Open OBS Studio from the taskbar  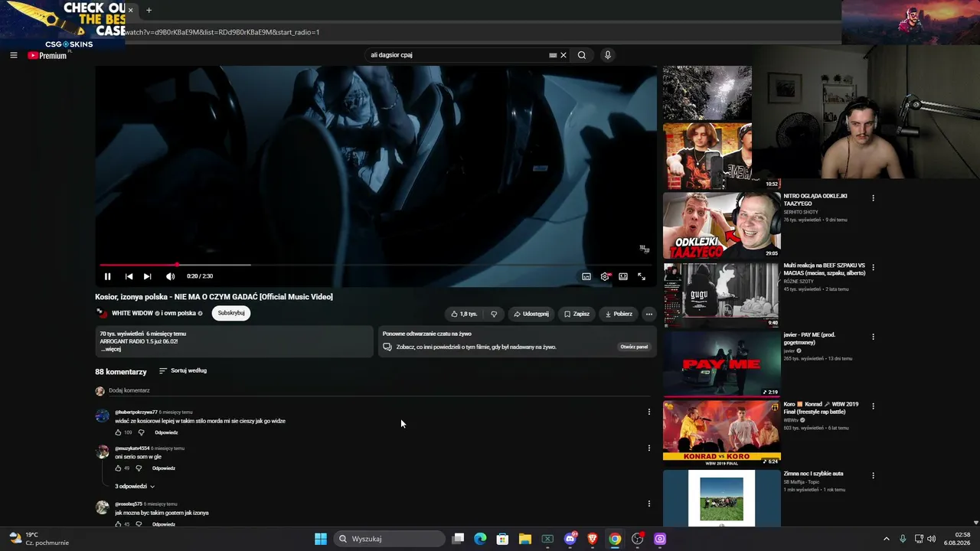[637, 539]
